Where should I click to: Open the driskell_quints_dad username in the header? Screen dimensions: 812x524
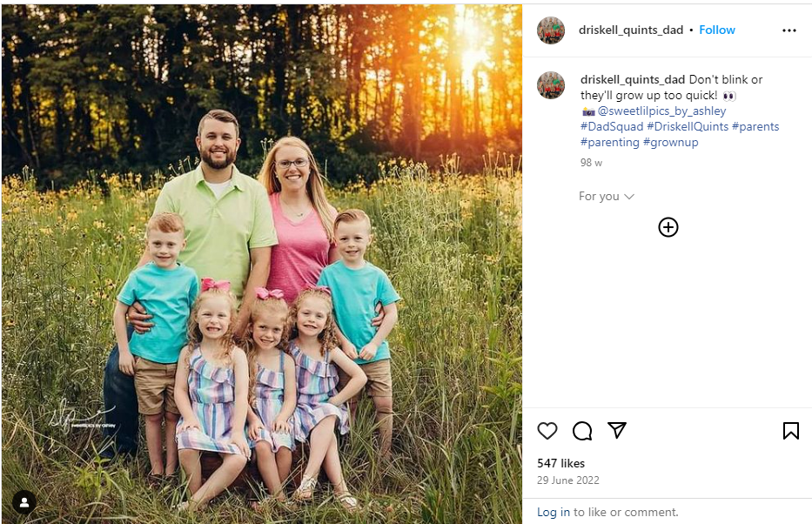point(631,30)
